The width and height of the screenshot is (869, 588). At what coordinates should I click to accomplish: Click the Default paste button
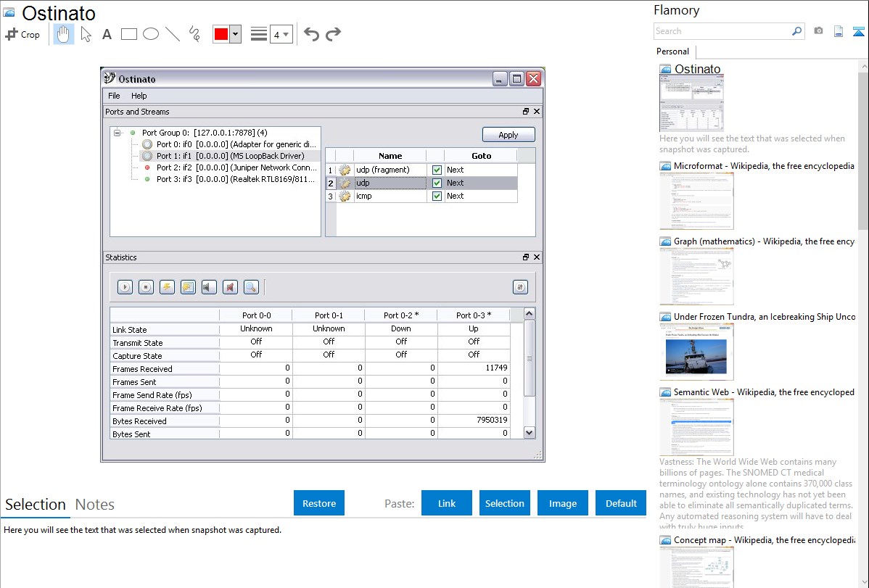621,503
